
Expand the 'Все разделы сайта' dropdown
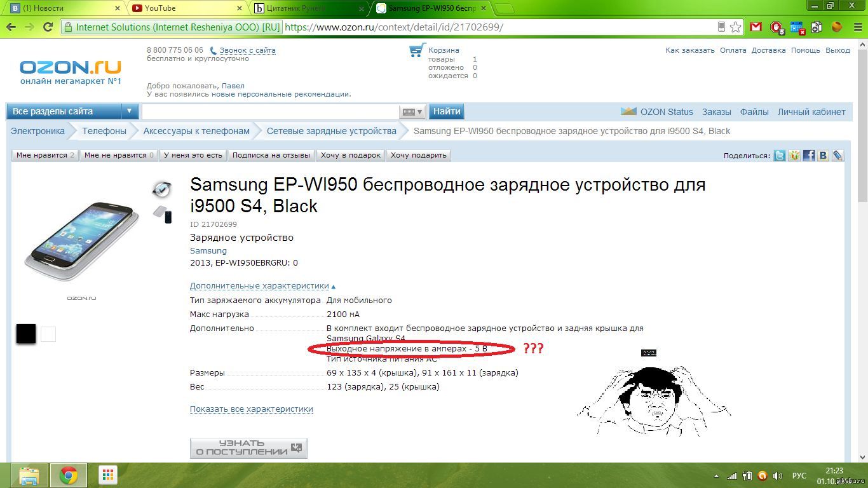coord(72,111)
